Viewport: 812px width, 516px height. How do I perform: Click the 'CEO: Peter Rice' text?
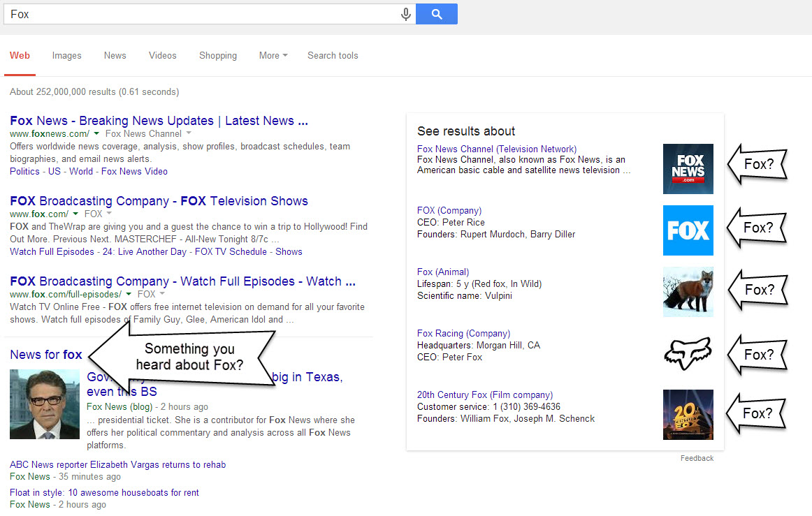coord(451,223)
